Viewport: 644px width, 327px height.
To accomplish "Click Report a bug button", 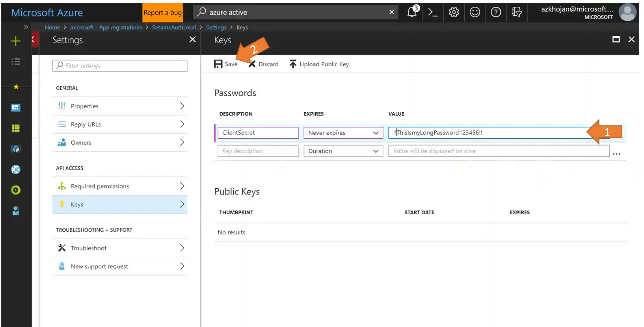I will [x=163, y=13].
